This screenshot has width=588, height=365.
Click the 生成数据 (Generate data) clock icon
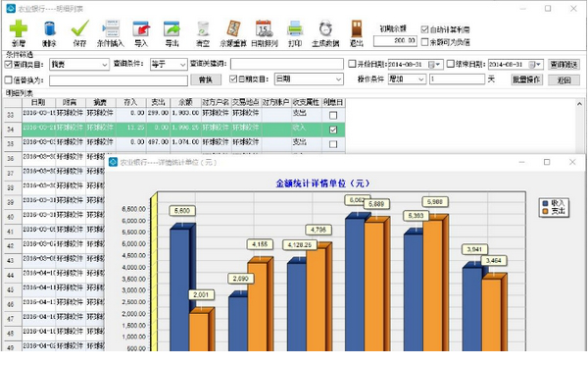click(x=325, y=28)
